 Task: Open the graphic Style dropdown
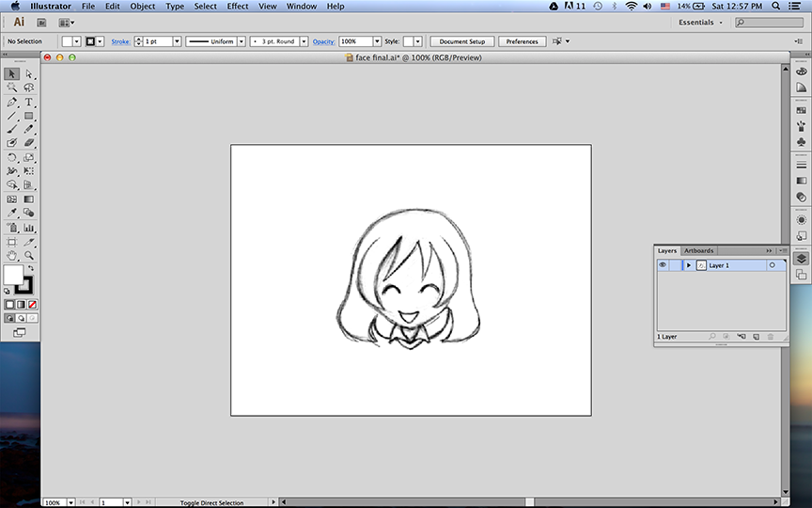[x=418, y=41]
